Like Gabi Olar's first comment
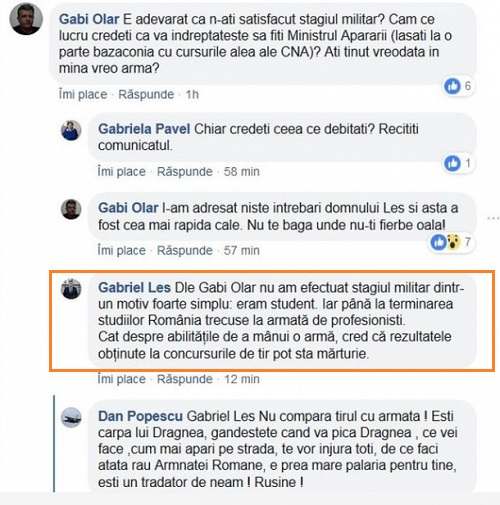The image size is (500, 505). pos(83,95)
